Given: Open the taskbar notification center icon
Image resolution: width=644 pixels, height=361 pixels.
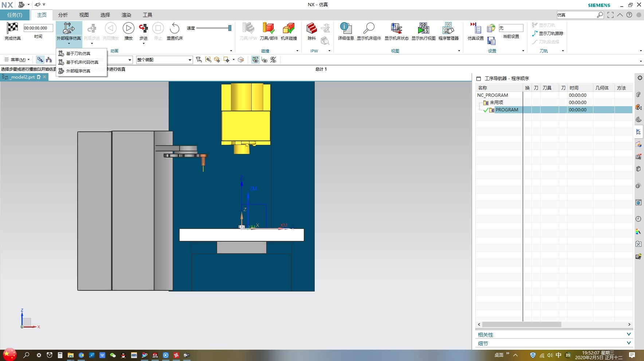Looking at the screenshot, I should click(632, 355).
